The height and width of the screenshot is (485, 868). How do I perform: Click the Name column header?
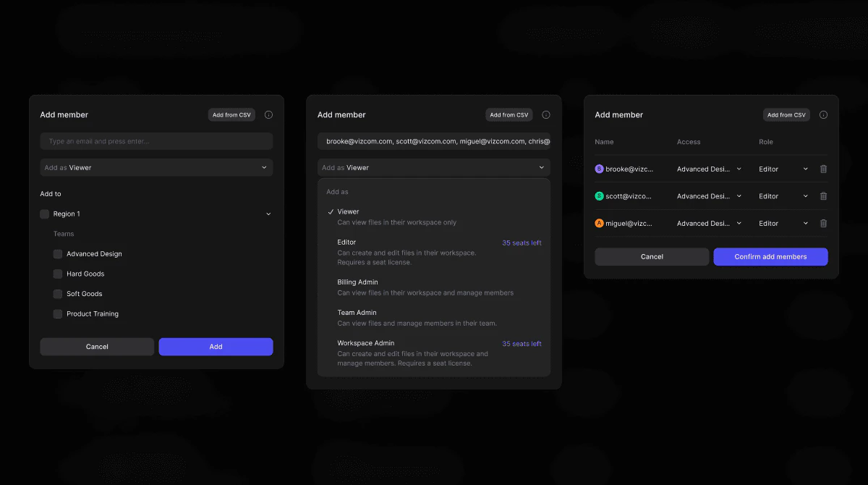tap(604, 142)
